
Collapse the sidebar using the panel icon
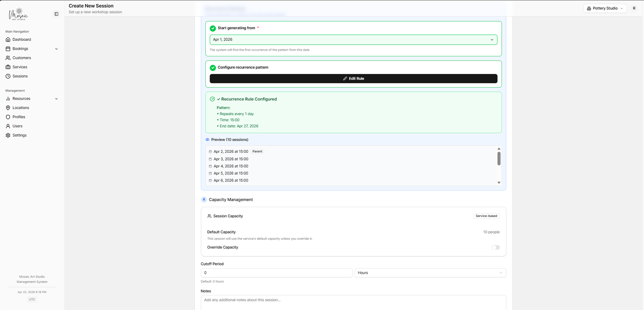tap(56, 14)
